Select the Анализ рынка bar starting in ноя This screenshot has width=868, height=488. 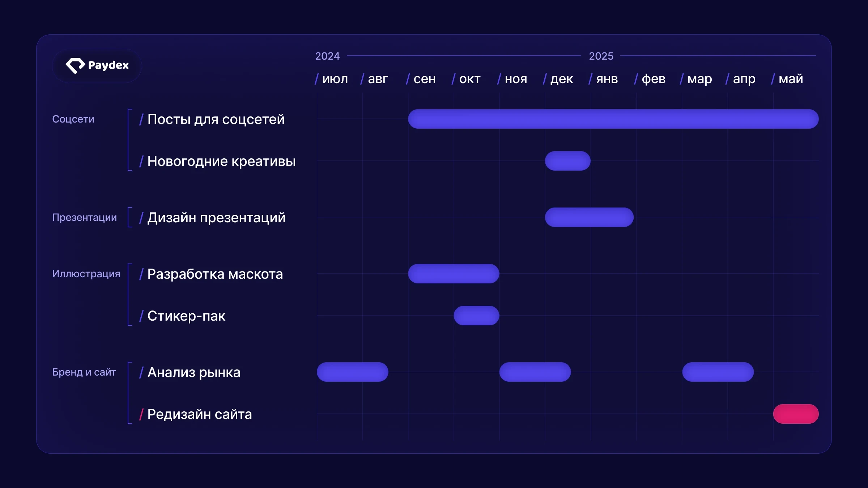click(535, 372)
